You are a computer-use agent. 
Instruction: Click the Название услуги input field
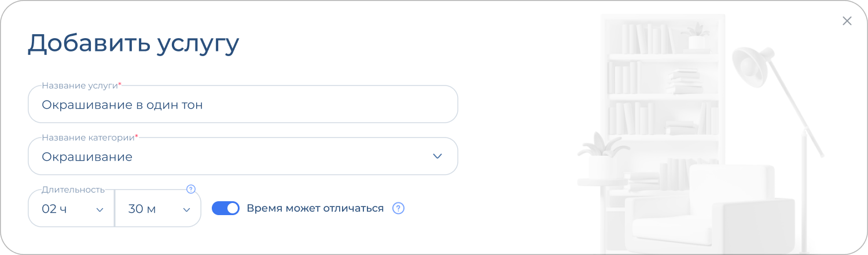[242, 105]
